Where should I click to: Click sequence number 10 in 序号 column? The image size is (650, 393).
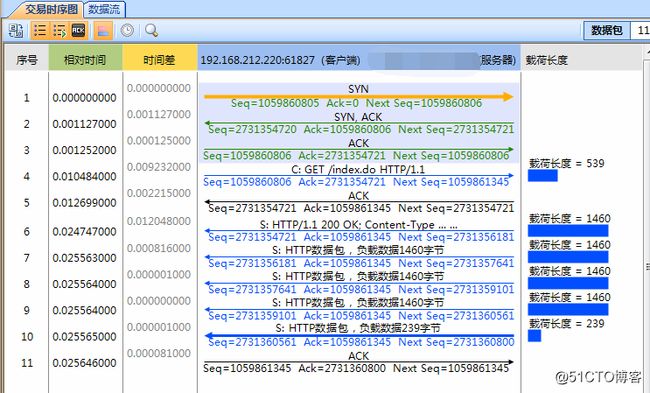point(27,337)
